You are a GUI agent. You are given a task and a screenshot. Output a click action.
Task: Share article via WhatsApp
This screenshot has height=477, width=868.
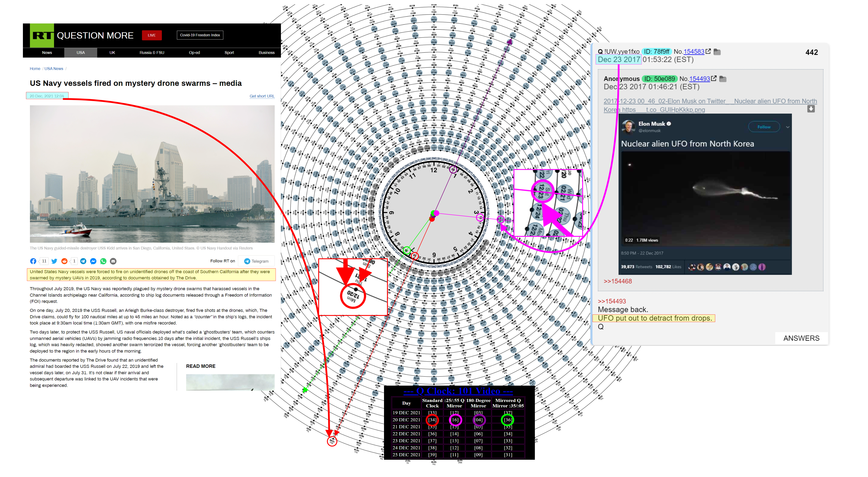coord(103,261)
